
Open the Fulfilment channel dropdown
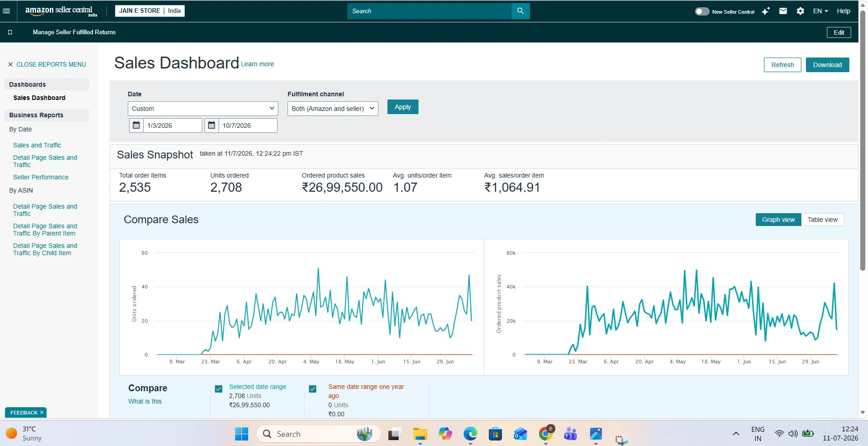coord(333,109)
